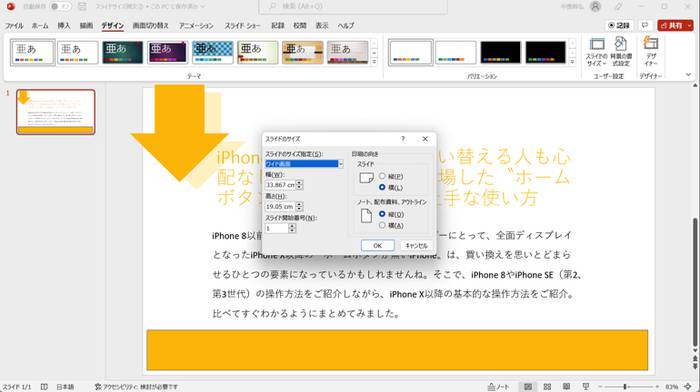Click the Save icon in title bar
700x392 pixels.
pyautogui.click(x=82, y=7)
